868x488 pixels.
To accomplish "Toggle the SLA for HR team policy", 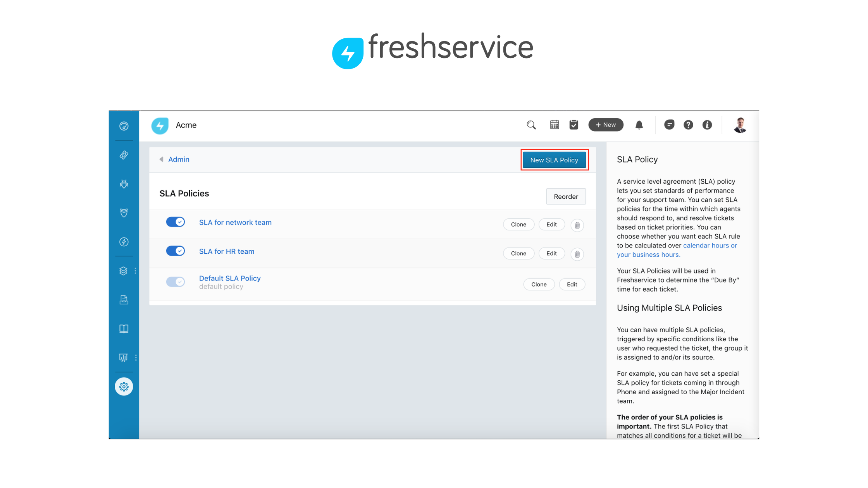I will click(176, 251).
